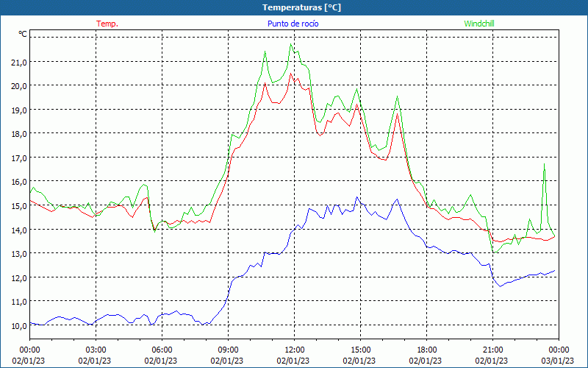Click the 03/01/23 date label
Image resolution: width=588 pixels, height=368 pixels.
558,361
